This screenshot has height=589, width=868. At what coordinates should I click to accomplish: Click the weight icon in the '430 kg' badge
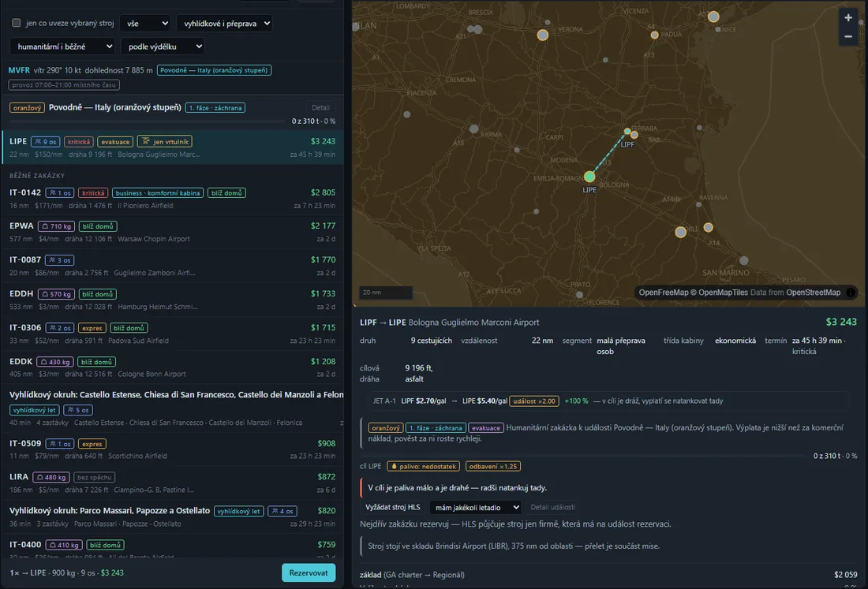pos(44,362)
